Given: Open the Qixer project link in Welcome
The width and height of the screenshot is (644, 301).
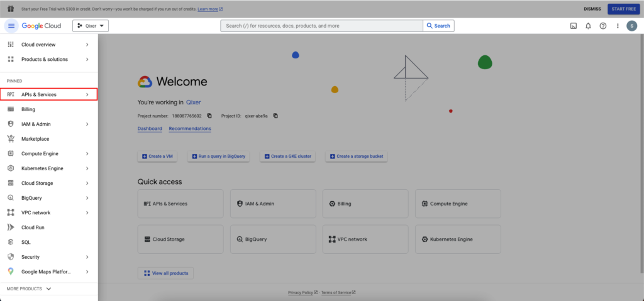Looking at the screenshot, I should pyautogui.click(x=194, y=102).
